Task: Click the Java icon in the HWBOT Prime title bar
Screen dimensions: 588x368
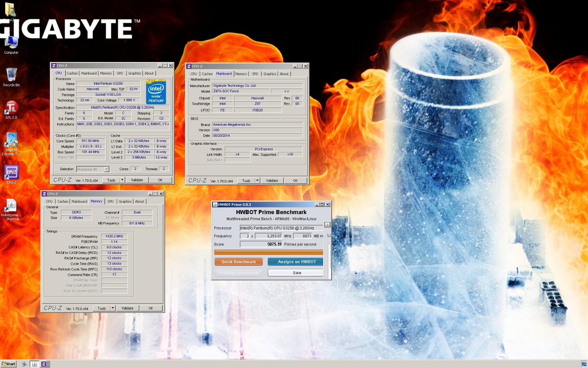Action: [215, 204]
